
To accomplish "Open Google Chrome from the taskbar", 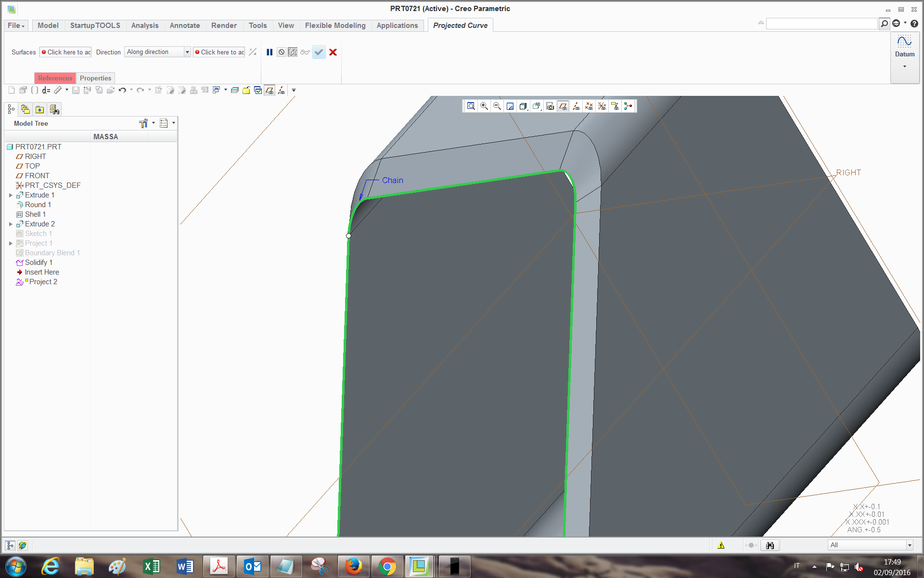I will pos(387,566).
